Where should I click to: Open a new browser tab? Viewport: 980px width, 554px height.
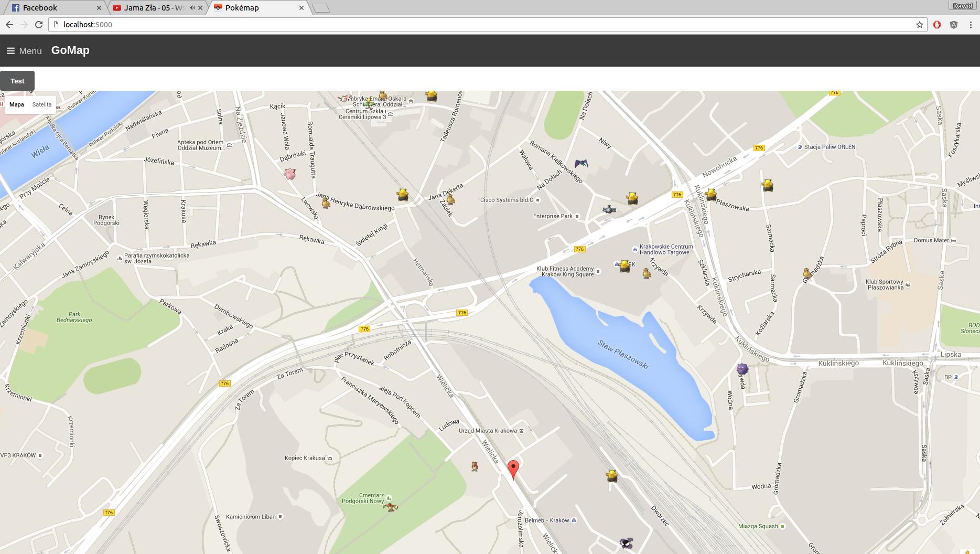click(321, 8)
